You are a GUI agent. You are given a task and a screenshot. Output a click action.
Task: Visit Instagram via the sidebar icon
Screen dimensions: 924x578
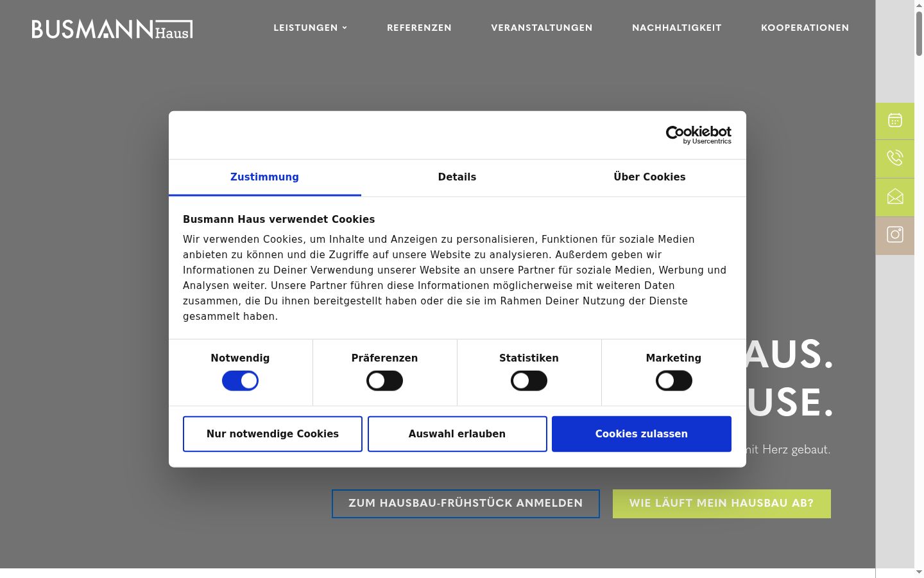coord(895,235)
